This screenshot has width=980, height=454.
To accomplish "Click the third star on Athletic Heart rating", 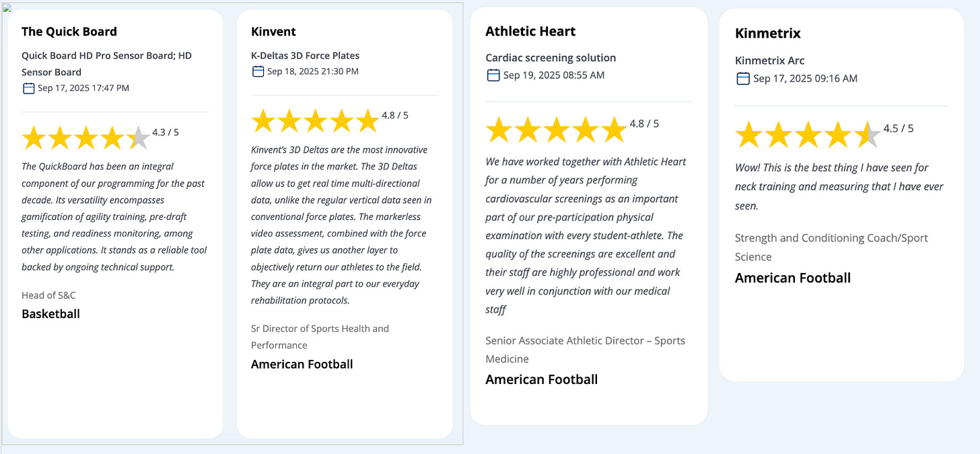I will [556, 130].
